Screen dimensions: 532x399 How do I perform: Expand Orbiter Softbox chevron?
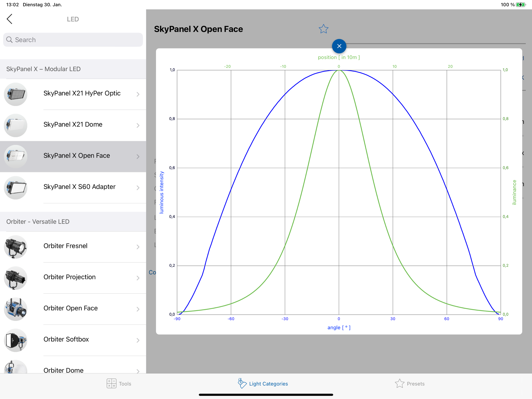138,340
